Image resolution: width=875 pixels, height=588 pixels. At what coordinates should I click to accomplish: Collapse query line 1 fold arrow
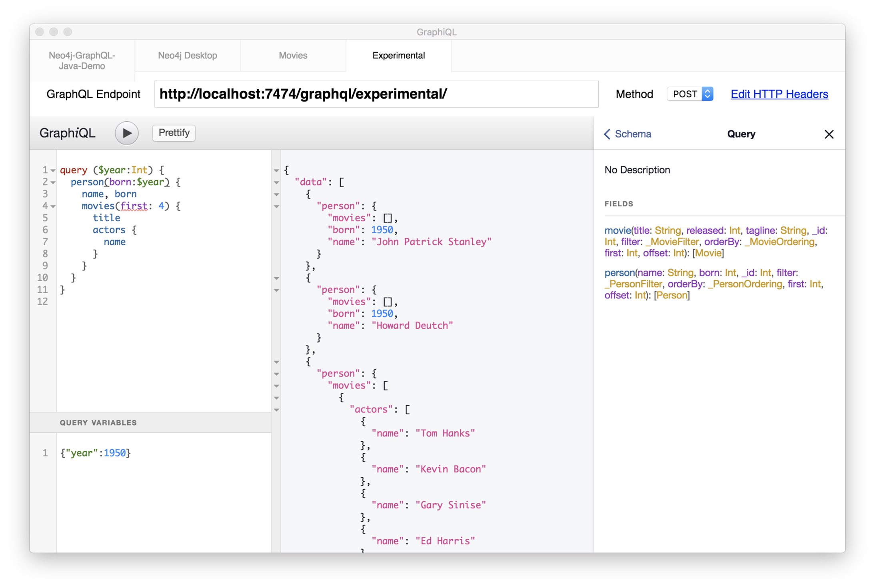53,171
